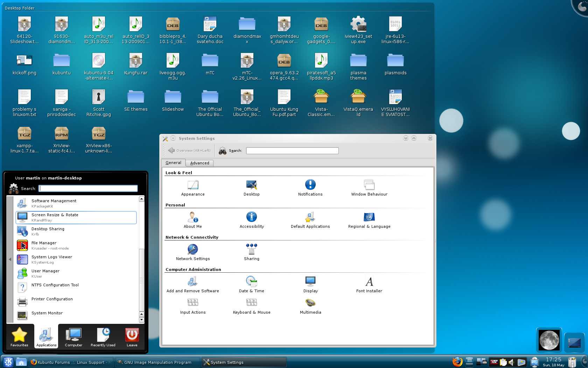This screenshot has width=588, height=368.
Task: Launch System Monitor from menu
Action: [x=47, y=313]
